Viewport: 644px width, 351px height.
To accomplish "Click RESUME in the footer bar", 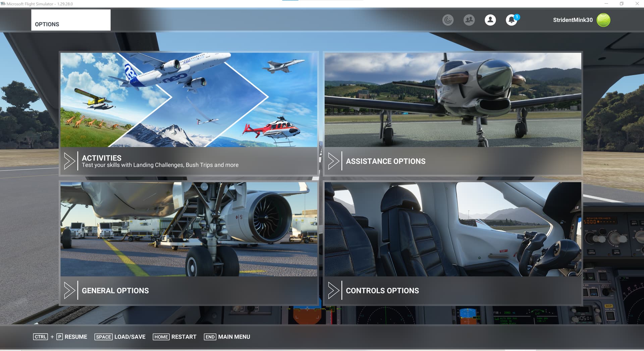I will (76, 337).
